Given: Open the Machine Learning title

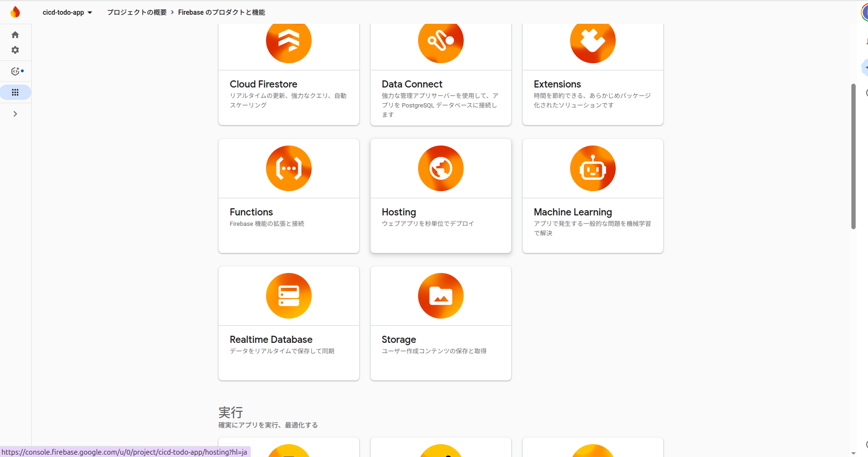Looking at the screenshot, I should point(573,212).
